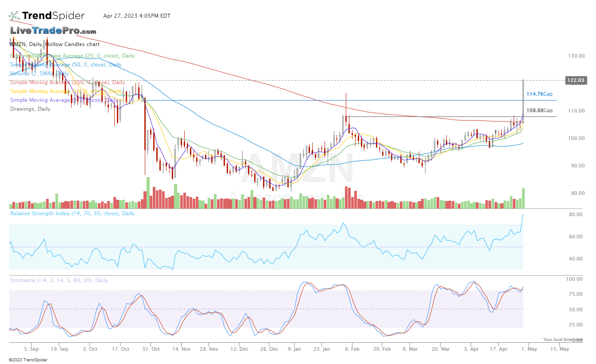
Task: Open the Stochastic indicator title
Action: [59, 280]
